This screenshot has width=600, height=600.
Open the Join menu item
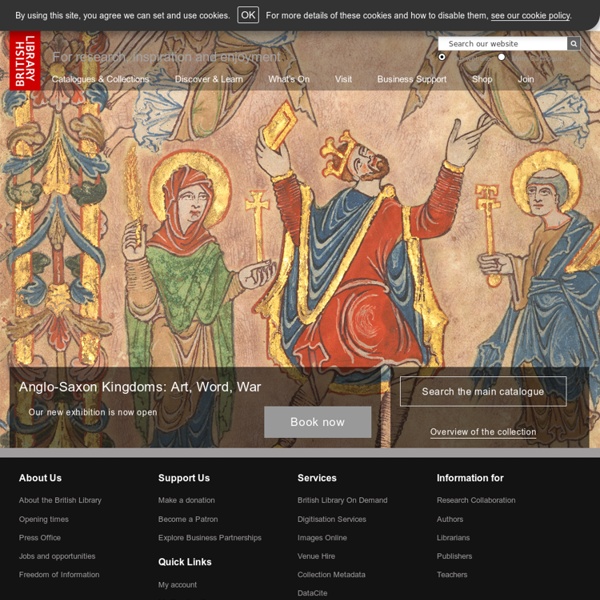pyautogui.click(x=526, y=79)
